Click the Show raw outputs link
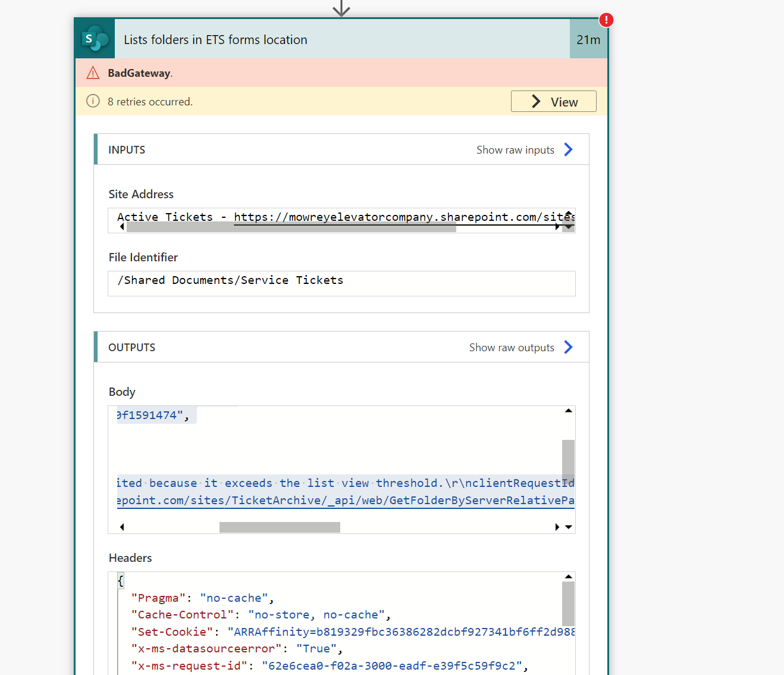This screenshot has height=675, width=784. [x=512, y=348]
